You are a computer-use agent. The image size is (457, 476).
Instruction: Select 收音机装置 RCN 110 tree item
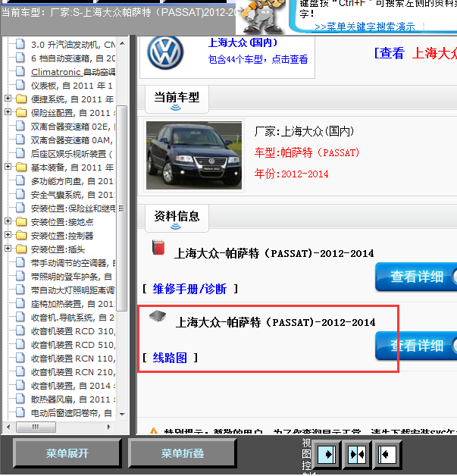73,359
